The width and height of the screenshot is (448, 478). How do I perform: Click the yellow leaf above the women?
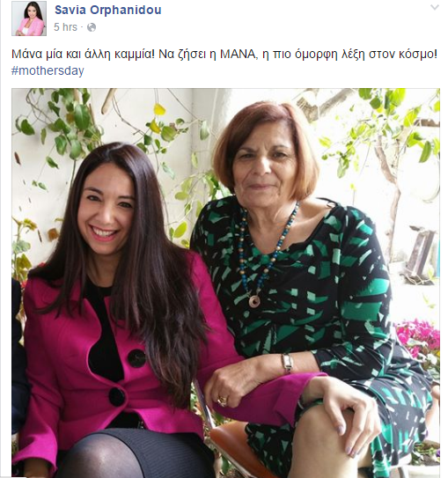159,109
